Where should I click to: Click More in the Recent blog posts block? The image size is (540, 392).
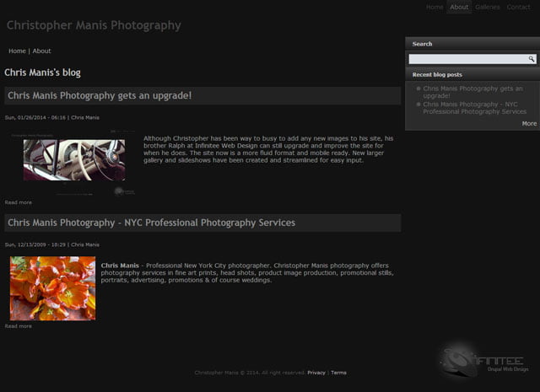529,123
